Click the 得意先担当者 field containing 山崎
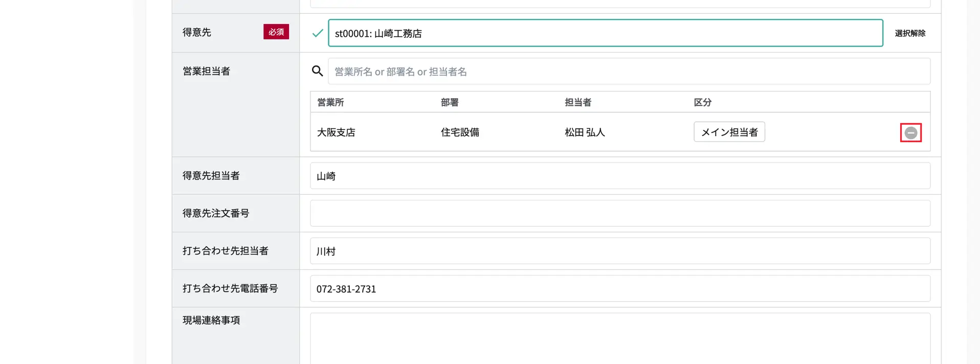This screenshot has height=364, width=980. [620, 176]
